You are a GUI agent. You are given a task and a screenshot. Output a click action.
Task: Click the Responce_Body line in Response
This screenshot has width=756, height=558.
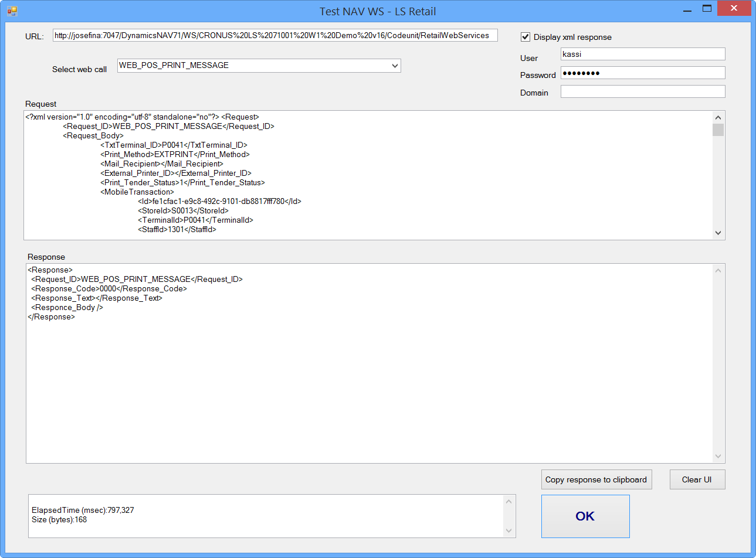click(x=67, y=307)
